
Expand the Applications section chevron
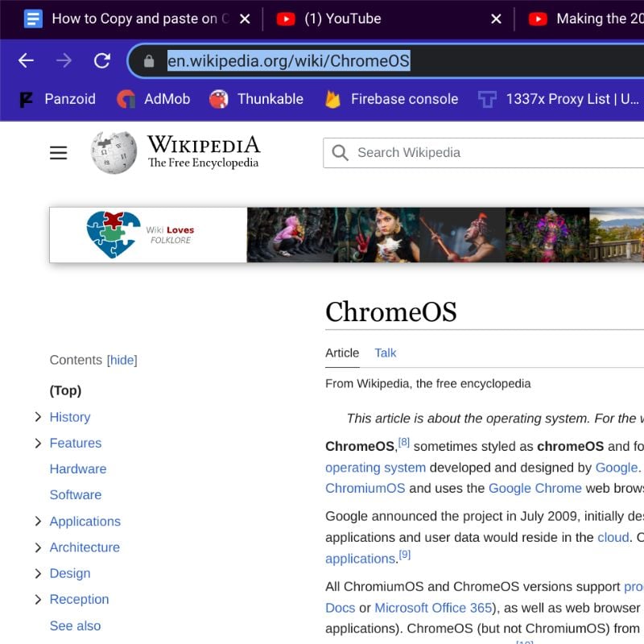coord(38,521)
